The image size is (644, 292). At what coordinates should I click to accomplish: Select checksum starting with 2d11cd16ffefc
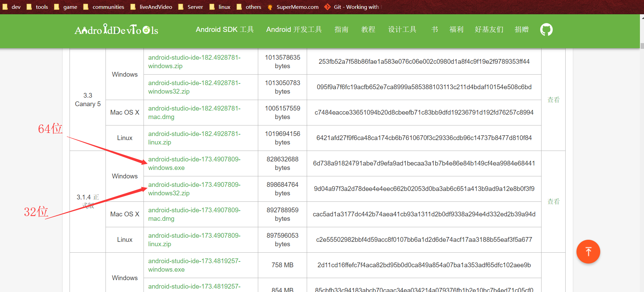click(x=424, y=265)
